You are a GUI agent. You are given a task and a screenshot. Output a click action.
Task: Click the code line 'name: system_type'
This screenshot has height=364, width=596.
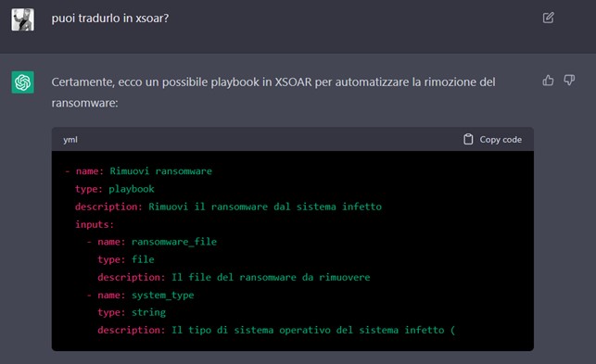(x=141, y=295)
